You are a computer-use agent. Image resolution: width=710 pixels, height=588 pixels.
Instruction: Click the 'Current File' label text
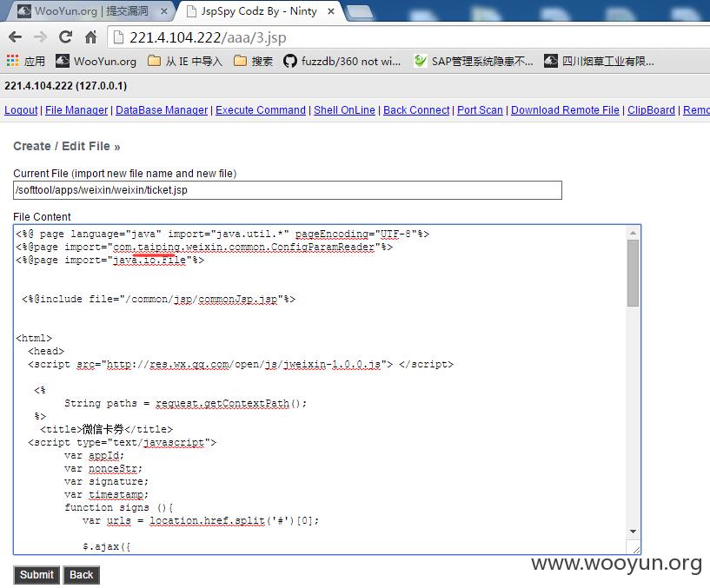pyautogui.click(x=125, y=174)
